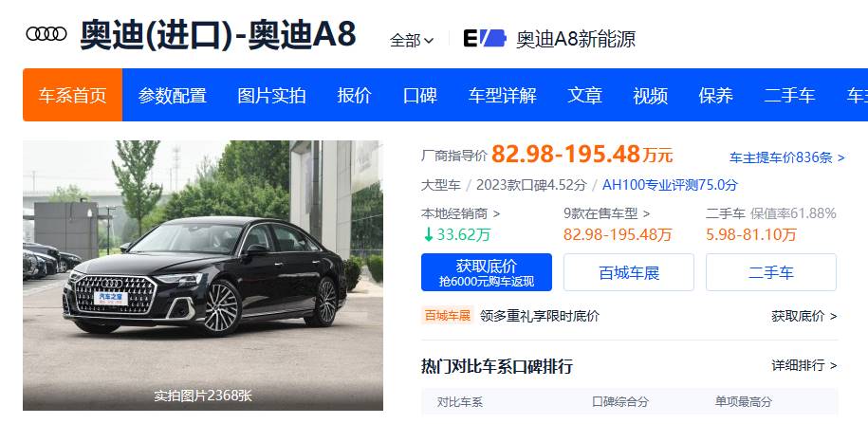
Task: Open the 详细排行 ranking link
Action: point(804,365)
